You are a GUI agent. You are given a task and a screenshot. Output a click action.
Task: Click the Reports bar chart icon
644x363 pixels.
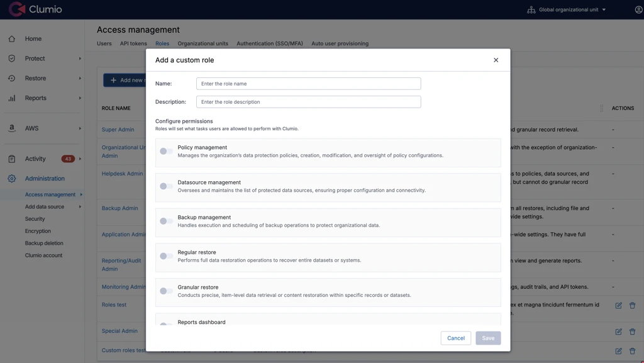[x=11, y=98]
